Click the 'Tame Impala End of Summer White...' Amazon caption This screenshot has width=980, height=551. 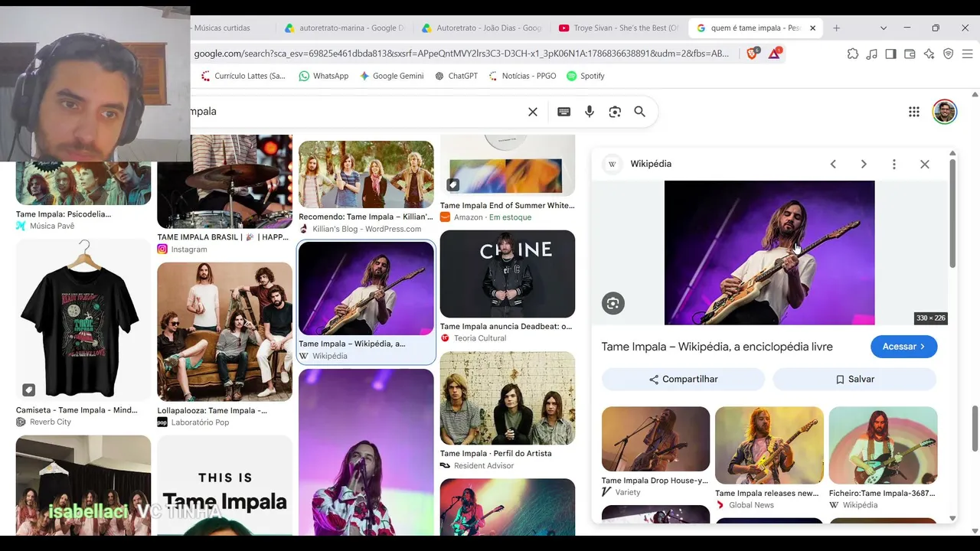click(507, 205)
